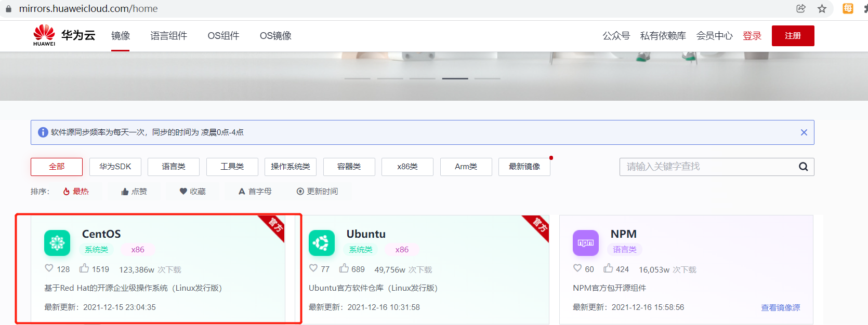Open 会员中心 link

point(715,36)
